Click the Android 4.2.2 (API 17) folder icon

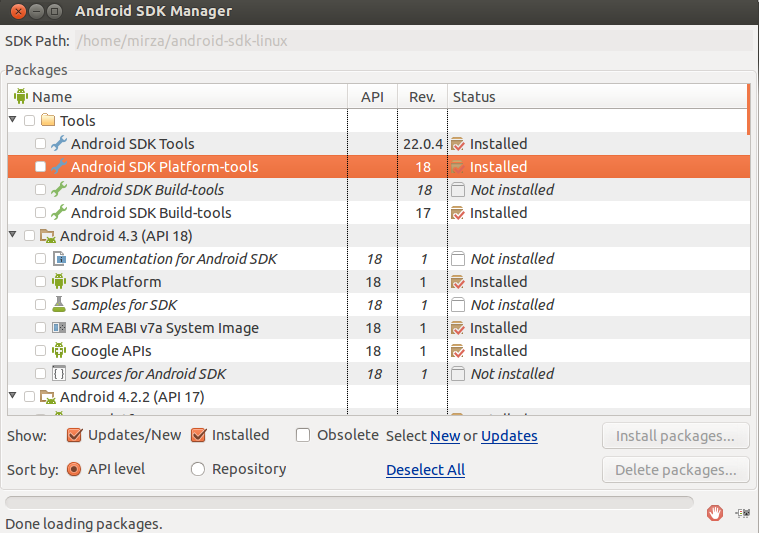(x=48, y=397)
